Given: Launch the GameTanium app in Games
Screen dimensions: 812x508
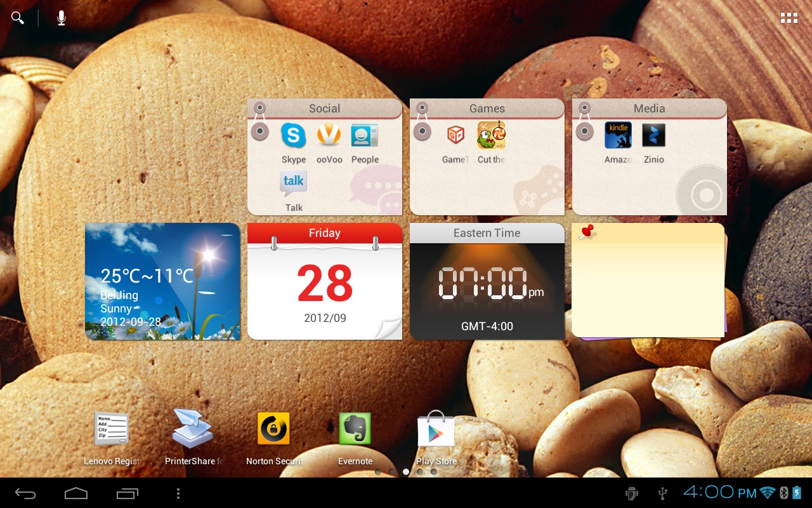Looking at the screenshot, I should tap(455, 135).
